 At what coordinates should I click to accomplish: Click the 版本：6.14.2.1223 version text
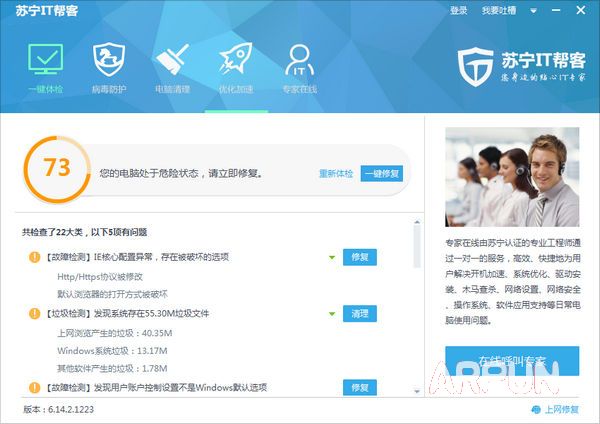58,409
